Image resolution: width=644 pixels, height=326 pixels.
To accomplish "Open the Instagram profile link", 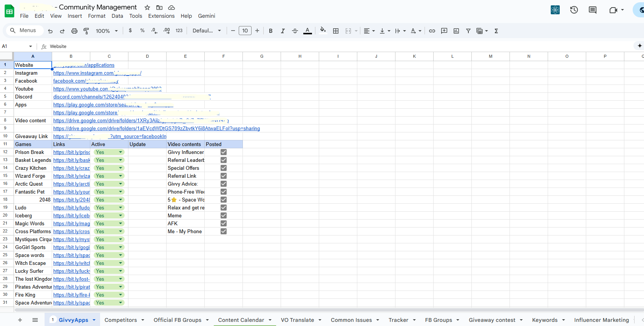I will point(97,73).
